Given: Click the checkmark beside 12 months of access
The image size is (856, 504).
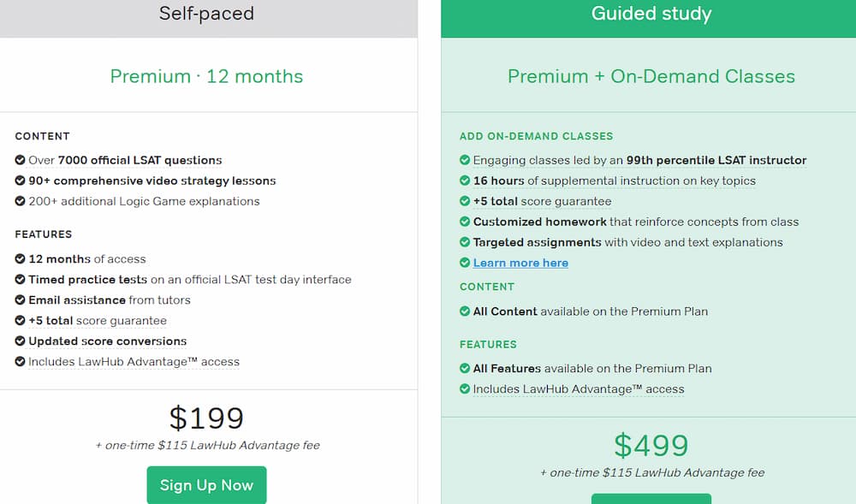Looking at the screenshot, I should [21, 258].
